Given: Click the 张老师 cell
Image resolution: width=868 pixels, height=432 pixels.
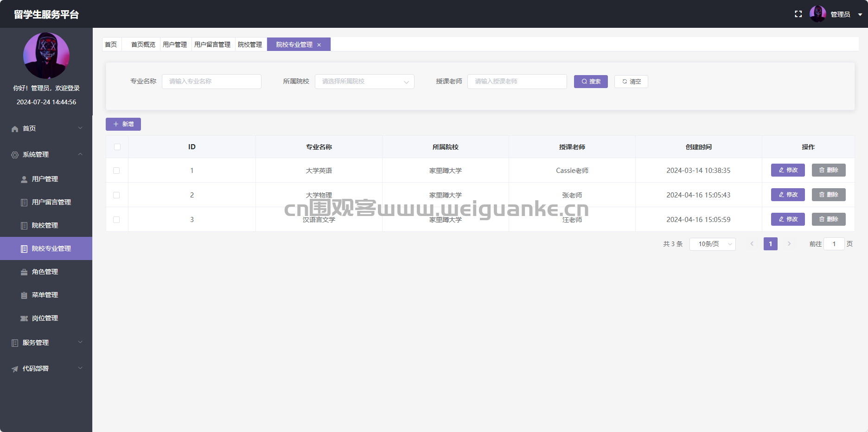Looking at the screenshot, I should 572,195.
